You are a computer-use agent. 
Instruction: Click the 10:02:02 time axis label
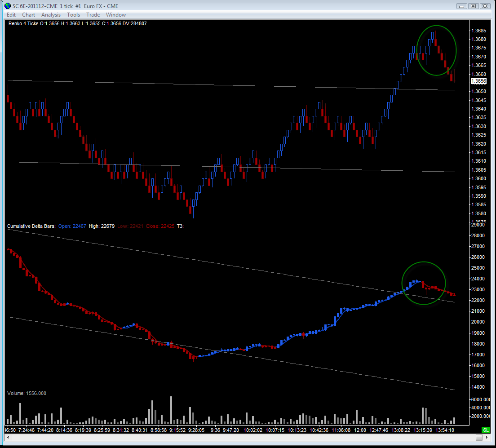[253, 430]
